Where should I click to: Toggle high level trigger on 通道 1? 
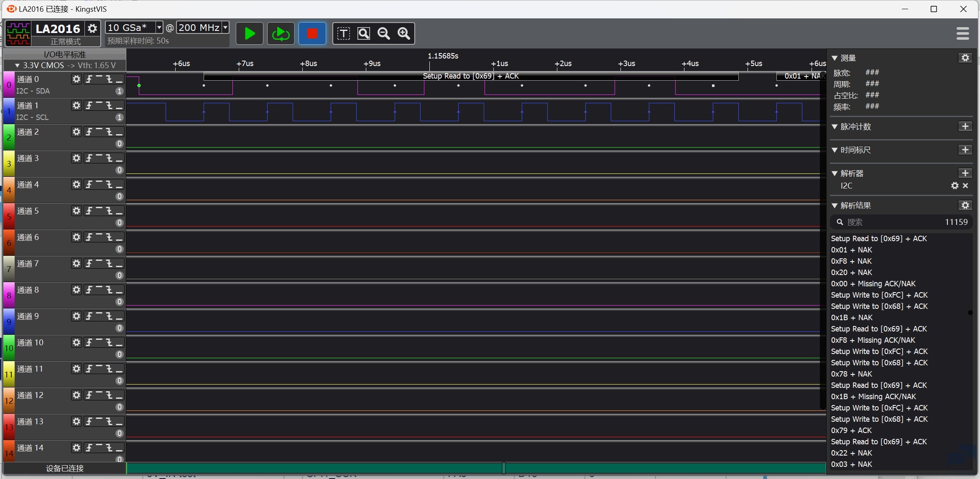[x=99, y=105]
